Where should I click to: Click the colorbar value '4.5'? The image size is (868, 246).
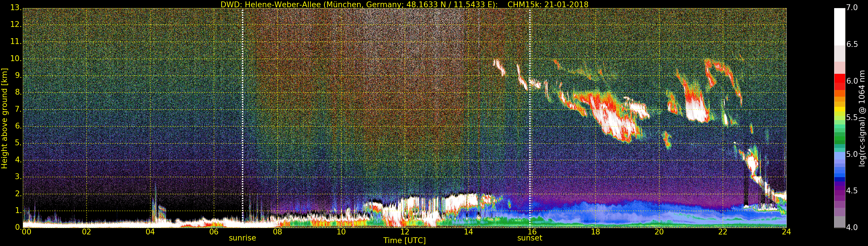click(852, 191)
